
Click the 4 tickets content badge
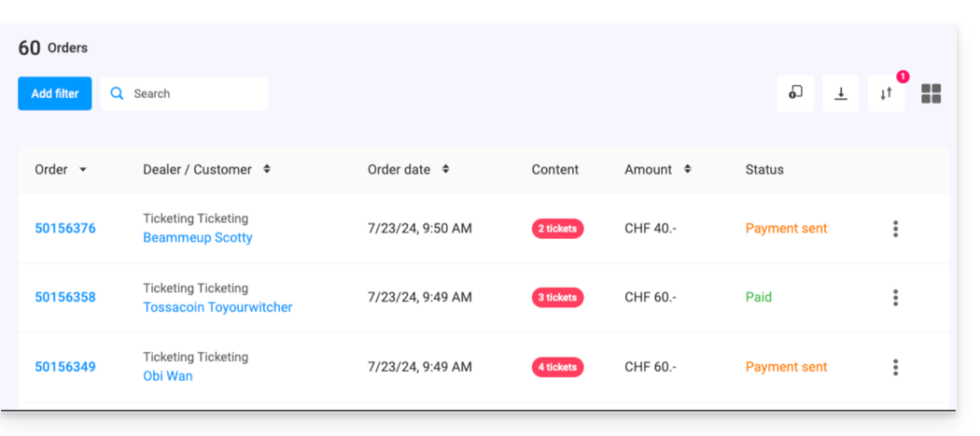click(557, 367)
